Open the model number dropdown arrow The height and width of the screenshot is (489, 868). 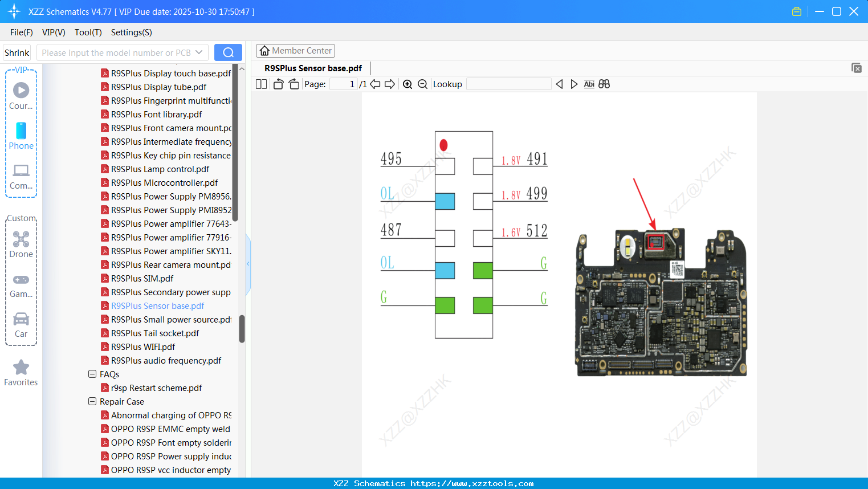point(199,52)
